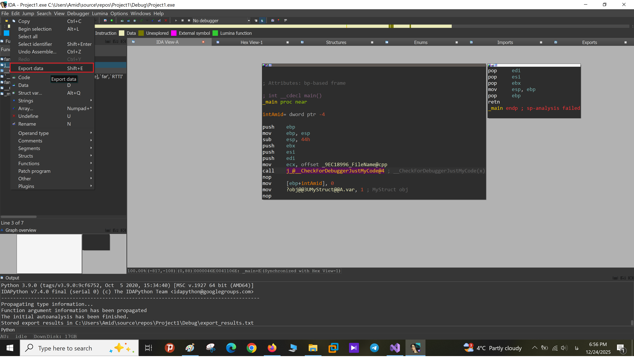The width and height of the screenshot is (634, 364).
Task: Click the warning triangle icon in toolbar
Action: pos(105,20)
